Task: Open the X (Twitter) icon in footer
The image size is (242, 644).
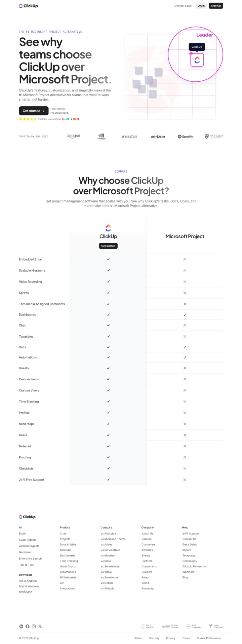Action: tap(40, 626)
